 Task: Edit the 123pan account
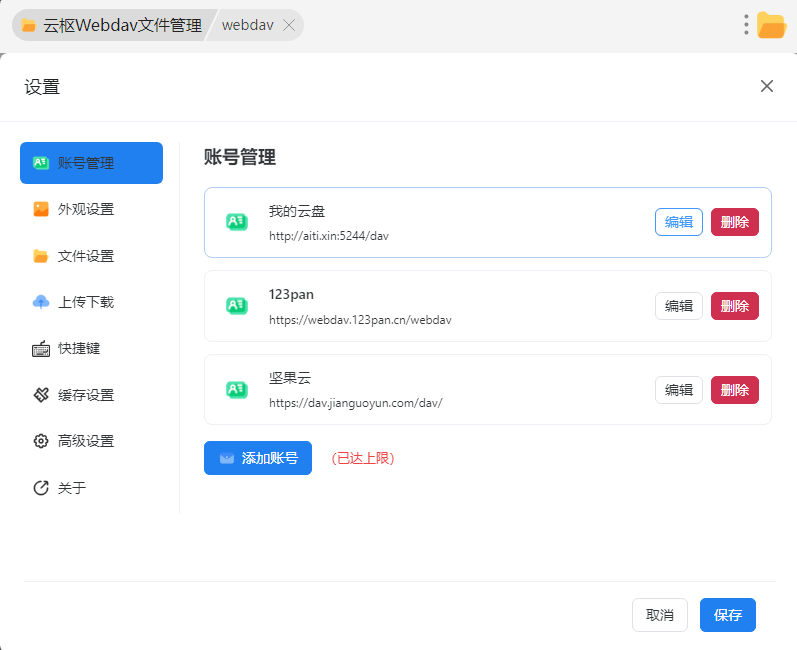tap(678, 306)
